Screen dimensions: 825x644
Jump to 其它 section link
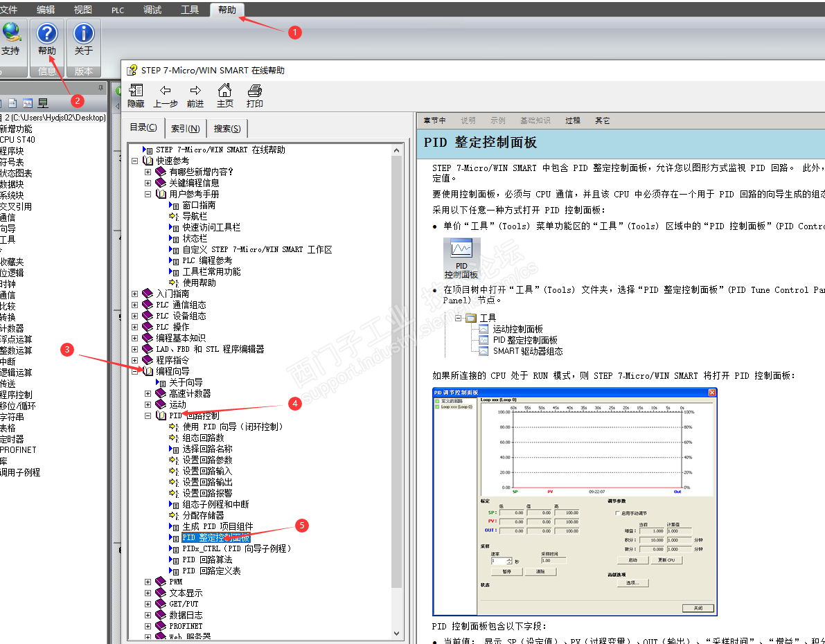[603, 120]
